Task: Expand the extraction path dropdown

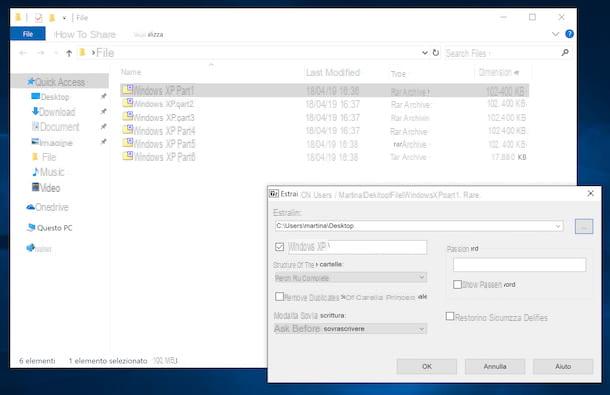Action: 558,226
